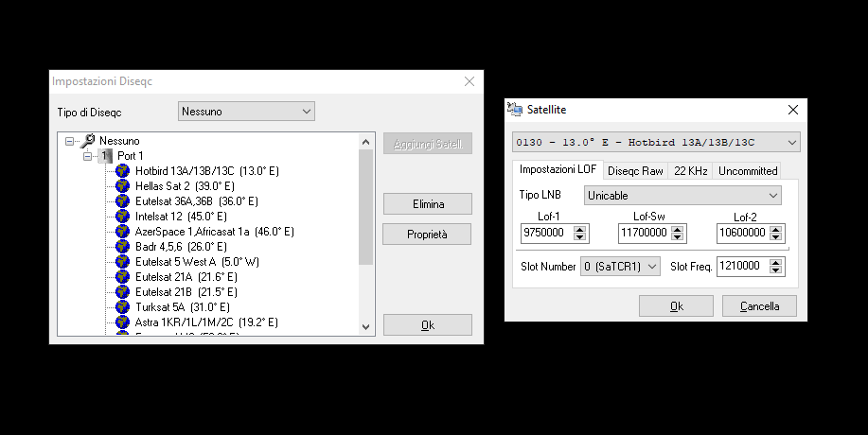
Task: Close the Satellite dialog window
Action: pyautogui.click(x=792, y=110)
